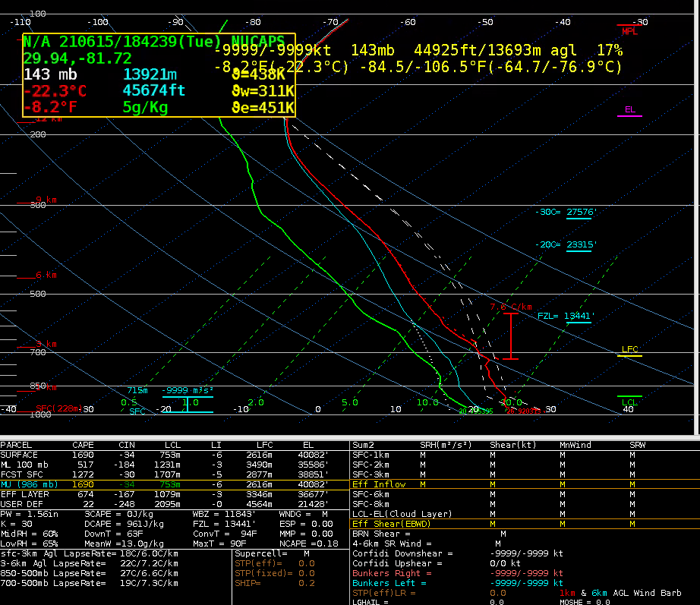Click the magenta EL level marker
This screenshot has width=700, height=605.
[x=629, y=111]
